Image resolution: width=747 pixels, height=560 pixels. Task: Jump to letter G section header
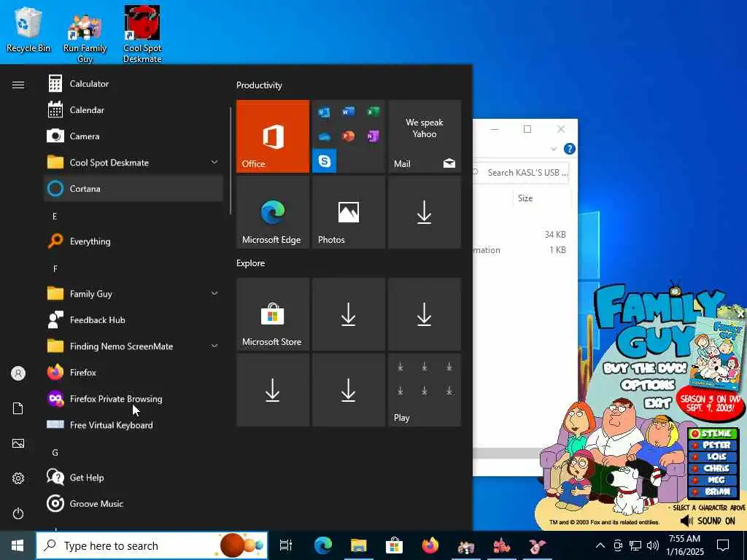[55, 452]
